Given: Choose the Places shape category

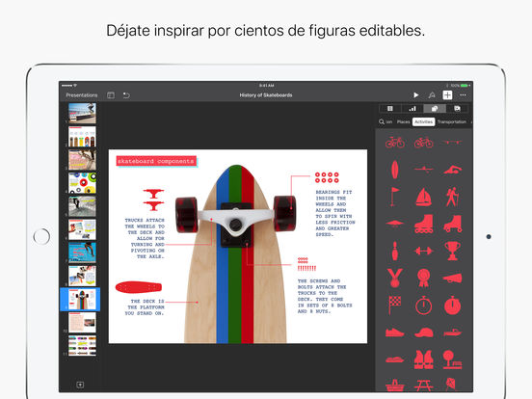Looking at the screenshot, I should pyautogui.click(x=404, y=121).
